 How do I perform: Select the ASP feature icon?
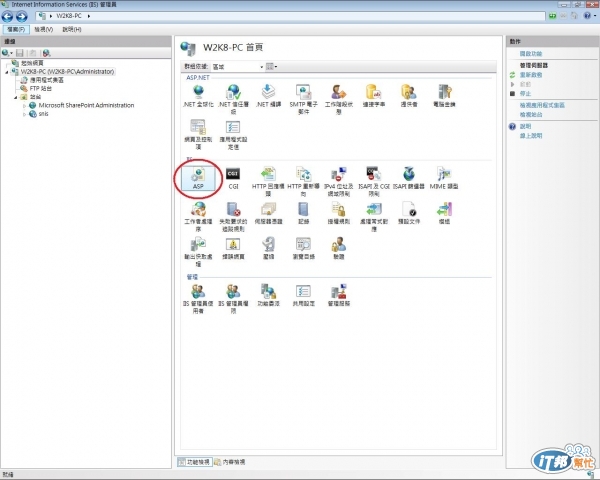point(198,178)
